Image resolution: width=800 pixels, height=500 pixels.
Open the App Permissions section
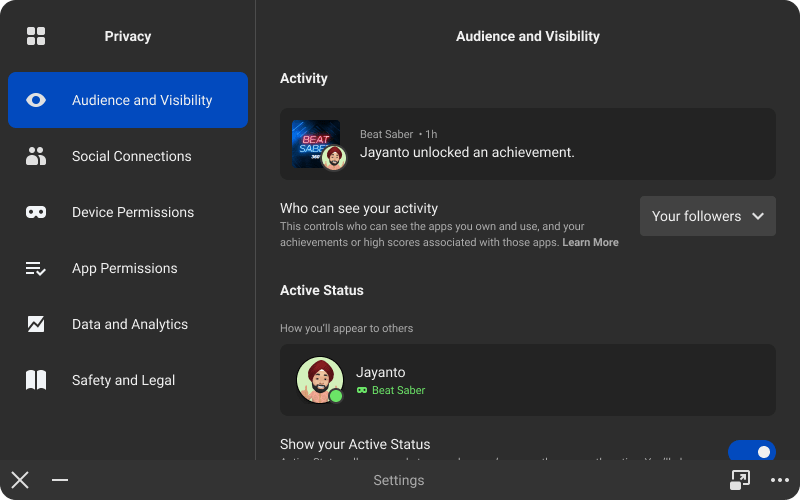pos(128,268)
